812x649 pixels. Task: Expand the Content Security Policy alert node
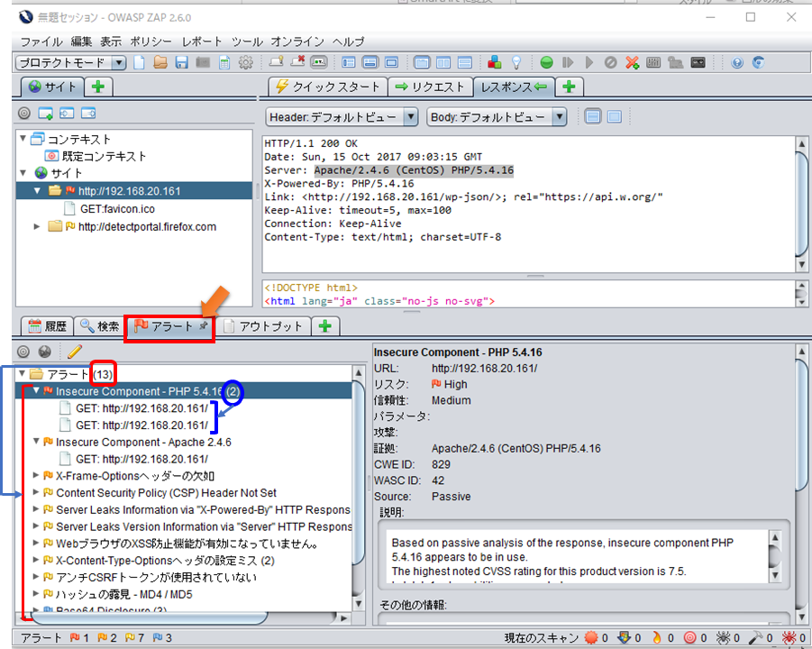click(36, 492)
